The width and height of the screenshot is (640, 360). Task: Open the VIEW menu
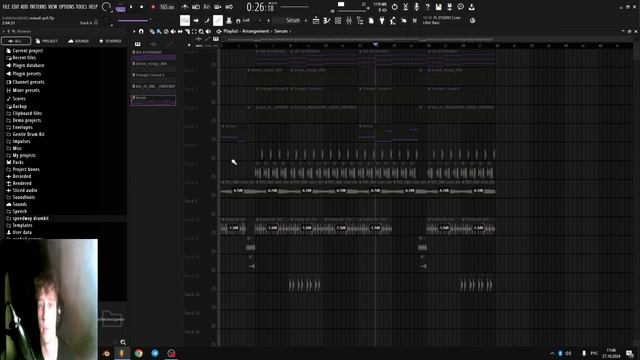(x=53, y=7)
